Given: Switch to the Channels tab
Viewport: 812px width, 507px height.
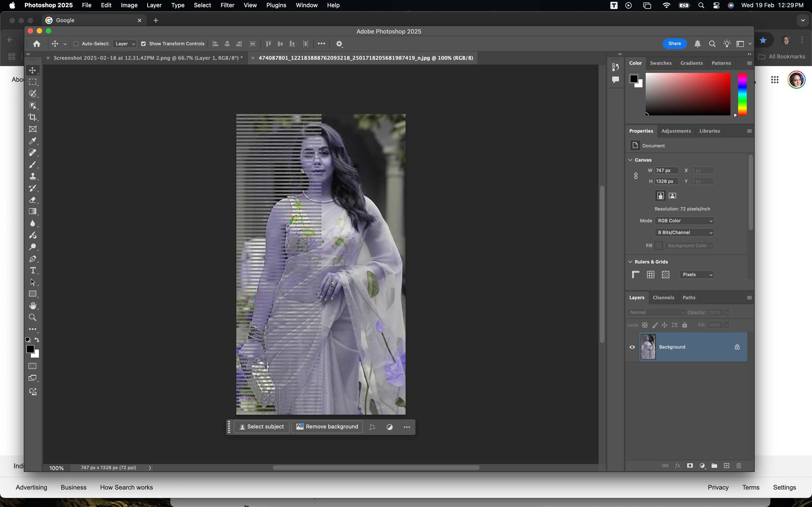Looking at the screenshot, I should [663, 298].
